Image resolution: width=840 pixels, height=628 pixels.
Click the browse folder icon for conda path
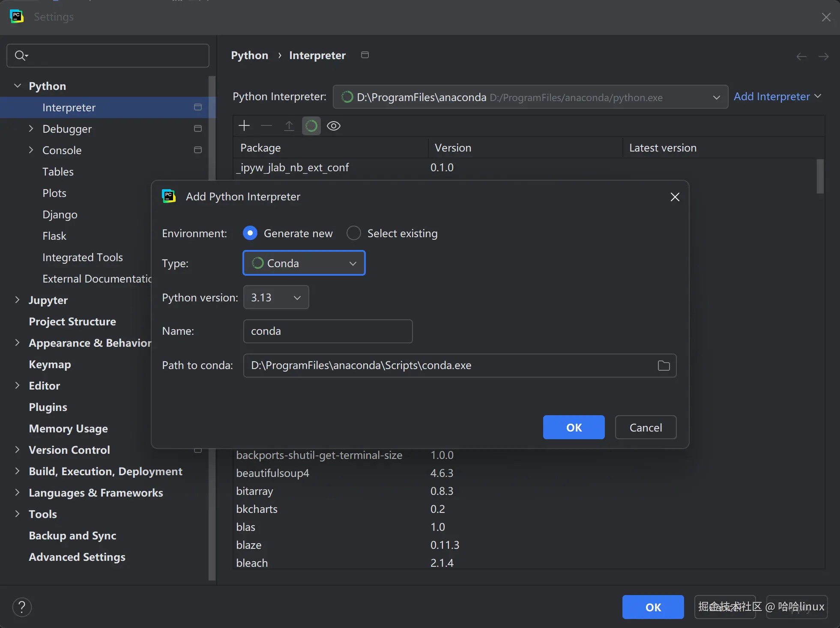coord(664,366)
